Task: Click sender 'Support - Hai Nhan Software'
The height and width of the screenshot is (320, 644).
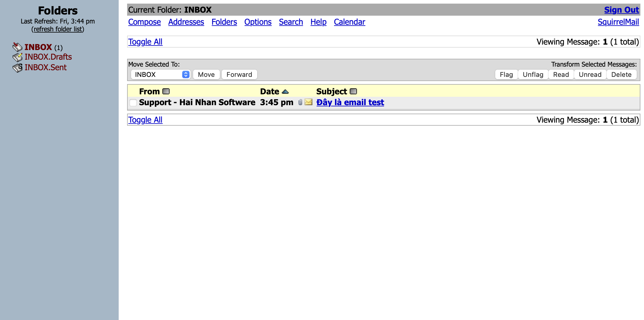Action: (x=197, y=102)
